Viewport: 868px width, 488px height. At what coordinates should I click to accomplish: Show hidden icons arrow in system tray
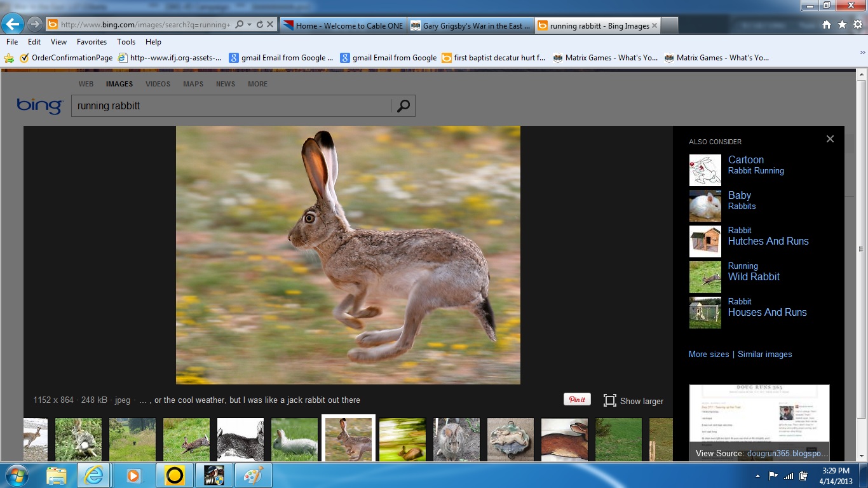point(757,476)
